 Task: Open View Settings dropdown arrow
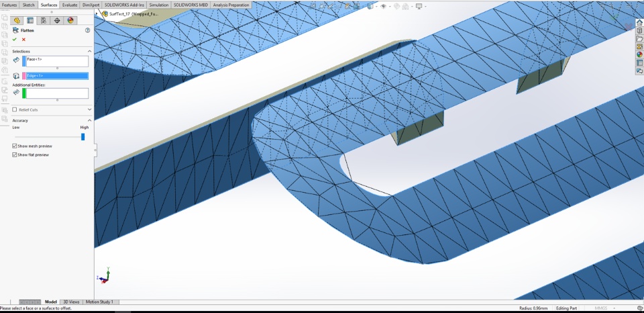click(x=425, y=6)
